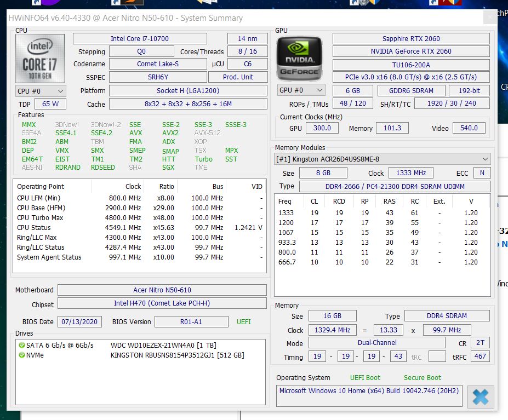This screenshot has height=420, width=508.
Task: Click the Comet Lake-S codename field
Action: [x=158, y=64]
